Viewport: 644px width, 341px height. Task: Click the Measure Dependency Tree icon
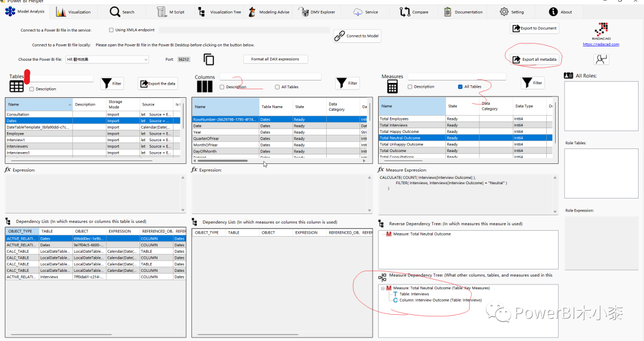[x=382, y=277]
